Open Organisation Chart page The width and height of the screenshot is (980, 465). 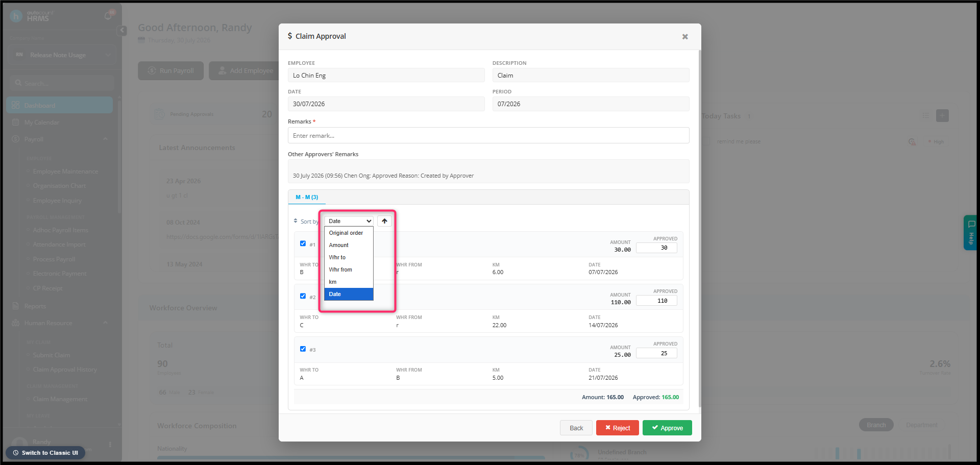click(59, 186)
